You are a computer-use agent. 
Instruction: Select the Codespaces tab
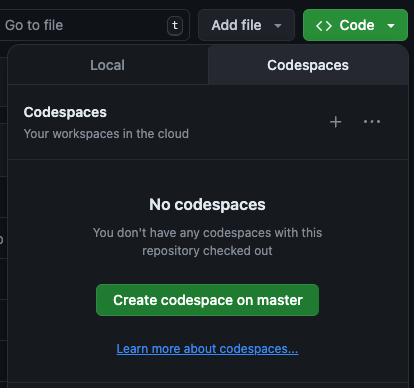point(308,65)
